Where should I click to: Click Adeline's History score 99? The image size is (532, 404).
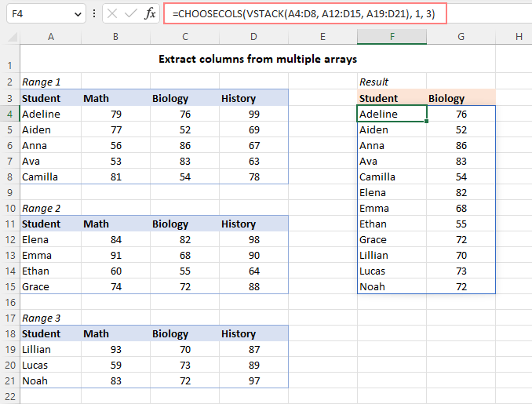[253, 114]
